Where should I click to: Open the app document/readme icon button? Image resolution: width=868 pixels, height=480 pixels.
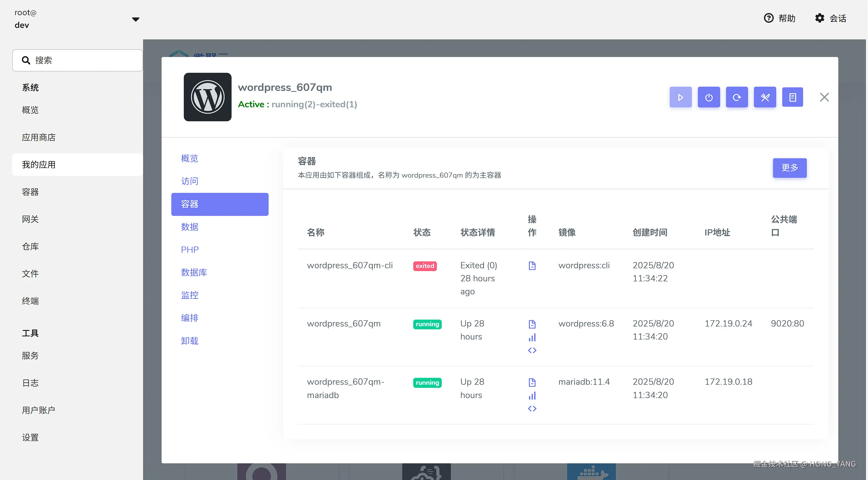(792, 97)
